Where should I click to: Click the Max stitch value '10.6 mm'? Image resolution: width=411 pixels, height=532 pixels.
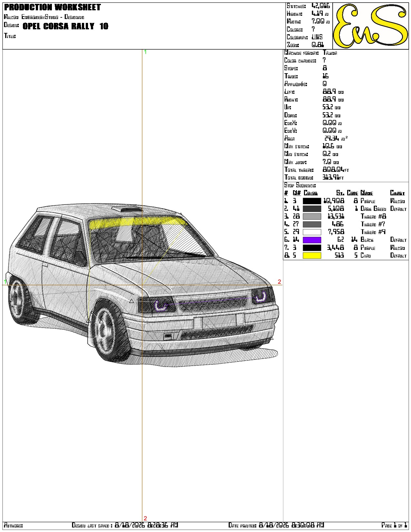click(332, 146)
